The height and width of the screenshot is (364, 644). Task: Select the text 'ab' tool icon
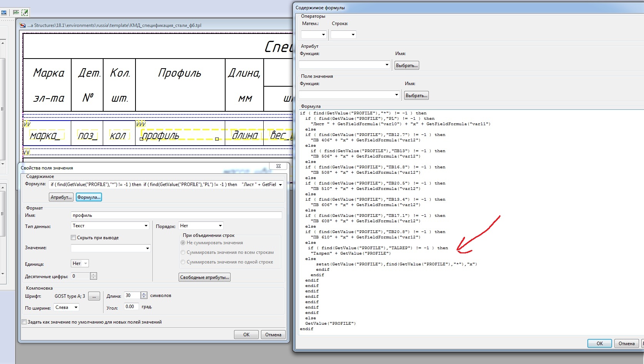[16, 12]
